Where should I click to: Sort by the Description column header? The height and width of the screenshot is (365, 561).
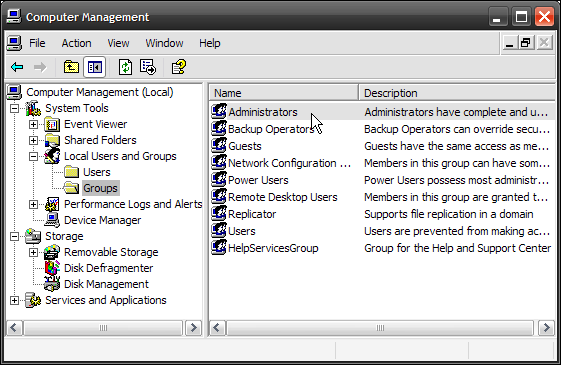click(x=457, y=93)
